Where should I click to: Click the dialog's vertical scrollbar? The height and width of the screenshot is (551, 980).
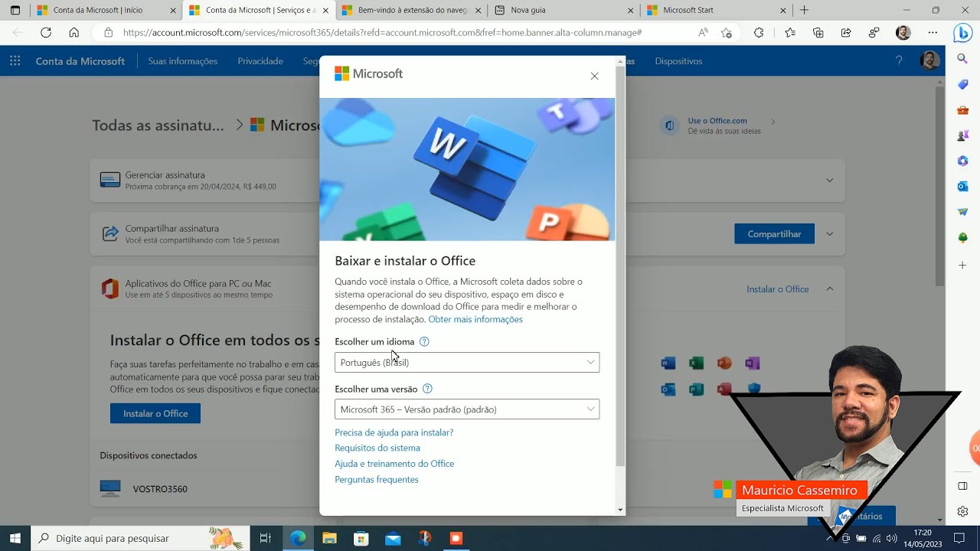pyautogui.click(x=620, y=268)
